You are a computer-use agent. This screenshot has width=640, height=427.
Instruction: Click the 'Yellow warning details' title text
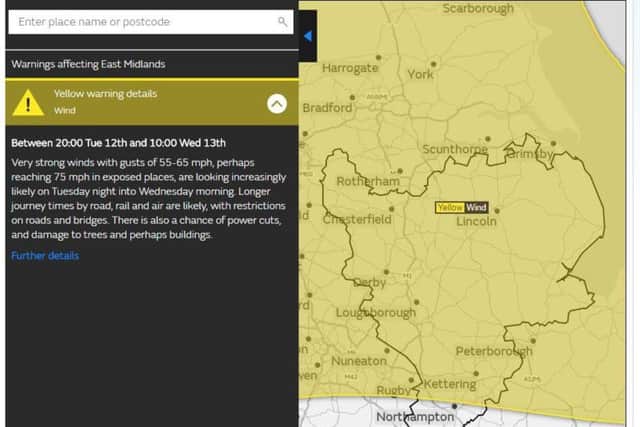click(x=105, y=93)
